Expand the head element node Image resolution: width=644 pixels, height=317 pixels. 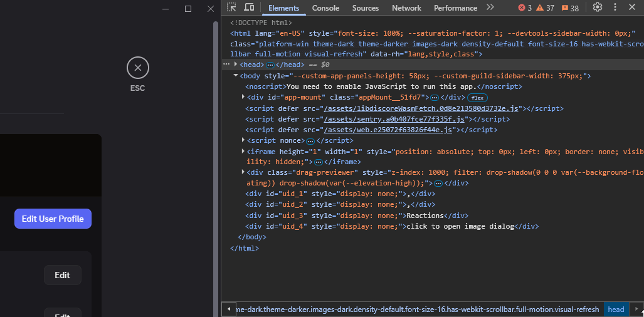click(x=236, y=65)
